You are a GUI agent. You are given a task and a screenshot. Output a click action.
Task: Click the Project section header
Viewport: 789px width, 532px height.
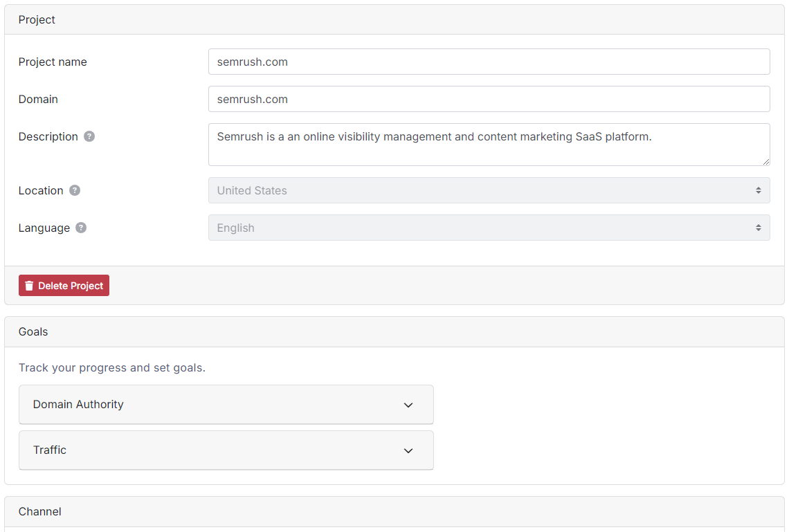[x=37, y=19]
